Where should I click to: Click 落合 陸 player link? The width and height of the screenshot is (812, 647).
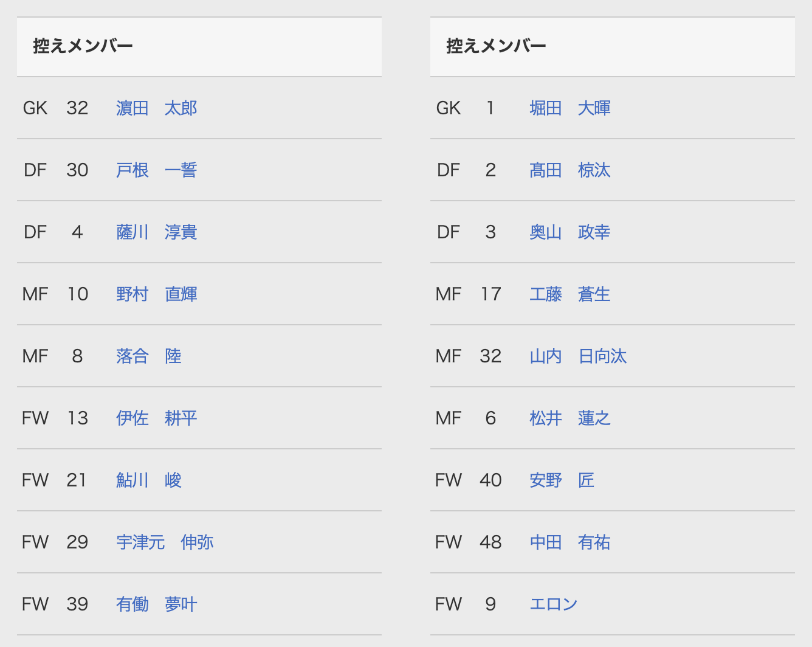click(x=149, y=356)
